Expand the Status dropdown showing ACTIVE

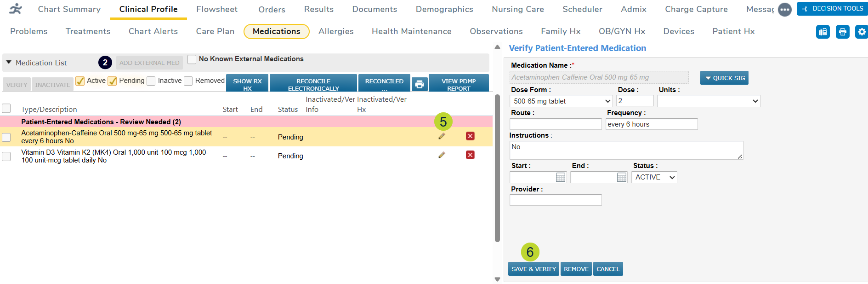(654, 177)
